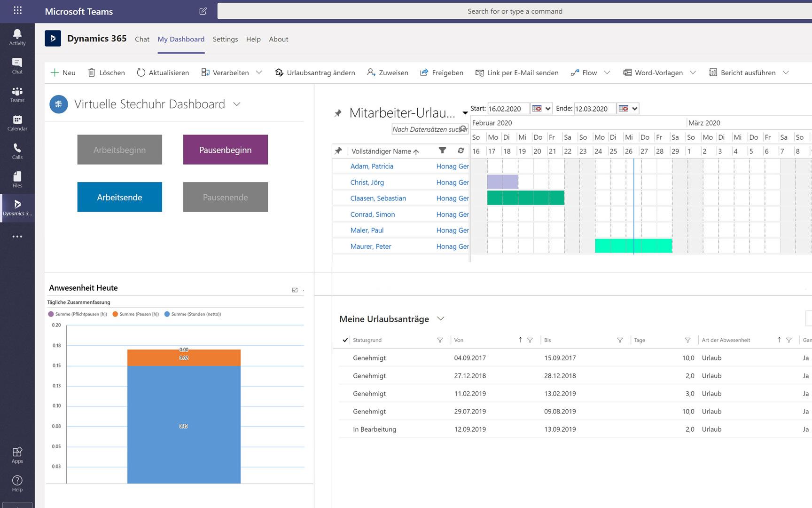Open the Settings tab
The width and height of the screenshot is (812, 508).
225,39
